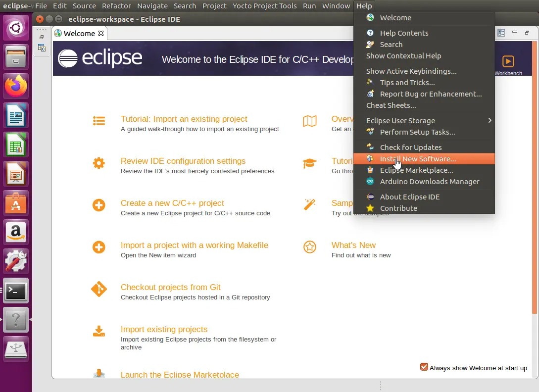Image resolution: width=539 pixels, height=392 pixels.
Task: Click the What's New star icon
Action: (x=310, y=247)
